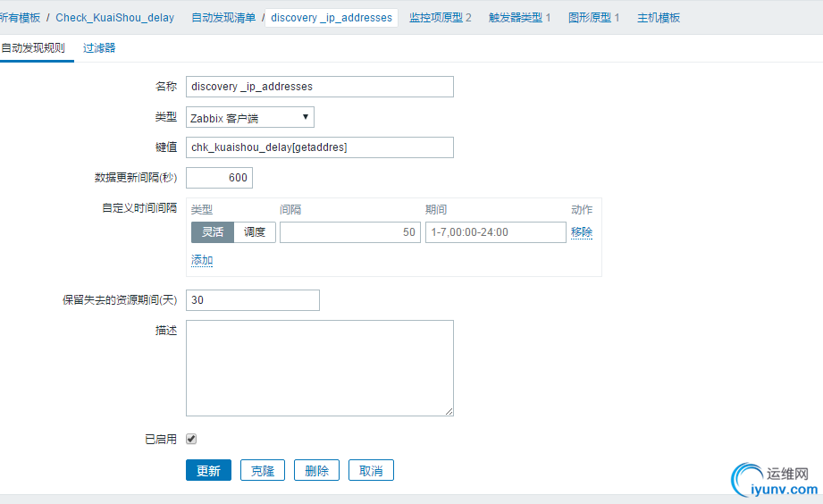This screenshot has width=823, height=504.
Task: Open 图形原型 1 link
Action: tap(593, 18)
